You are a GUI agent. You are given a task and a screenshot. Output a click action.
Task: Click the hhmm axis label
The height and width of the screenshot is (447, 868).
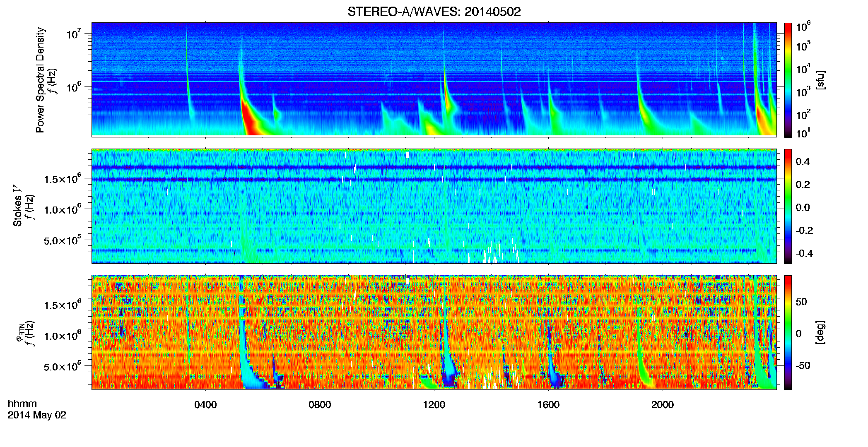22,404
